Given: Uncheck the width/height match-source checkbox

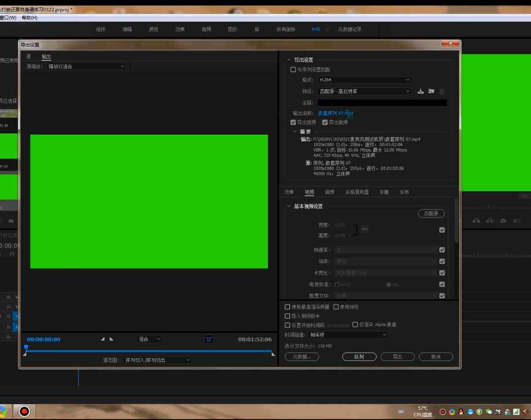Looking at the screenshot, I should (x=442, y=230).
